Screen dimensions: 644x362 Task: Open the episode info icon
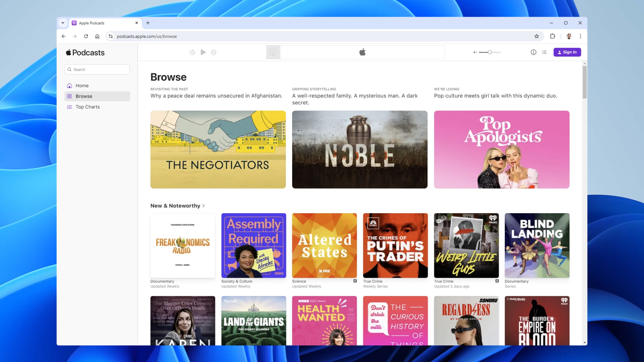pyautogui.click(x=533, y=52)
